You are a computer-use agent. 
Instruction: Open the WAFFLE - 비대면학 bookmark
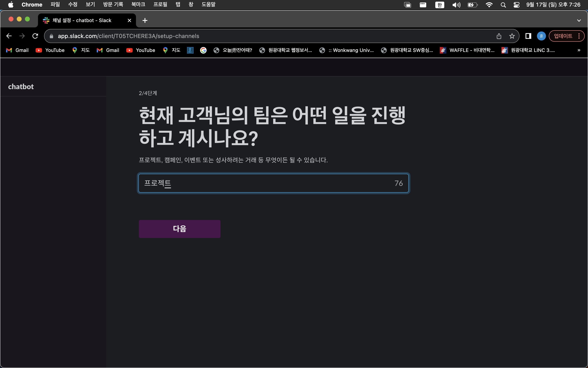[x=467, y=50]
